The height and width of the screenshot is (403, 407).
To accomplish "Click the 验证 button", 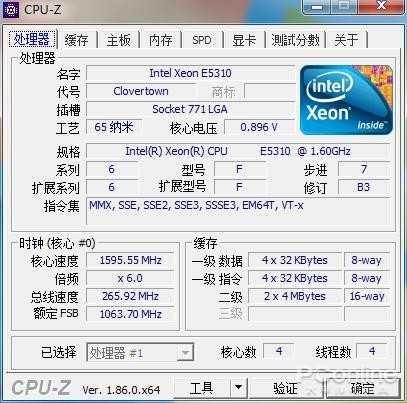I will (x=286, y=388).
